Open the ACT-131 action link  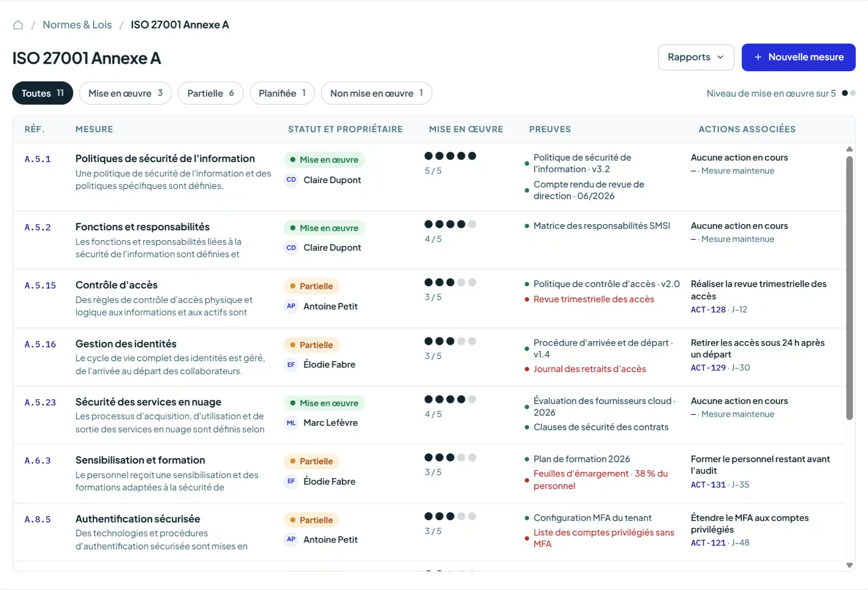click(708, 485)
